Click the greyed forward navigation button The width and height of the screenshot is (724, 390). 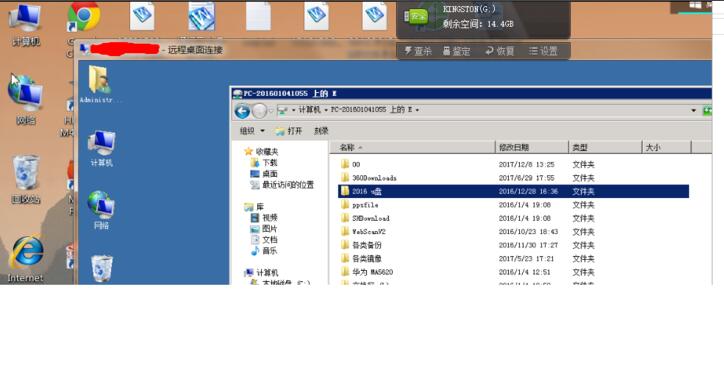coord(259,111)
